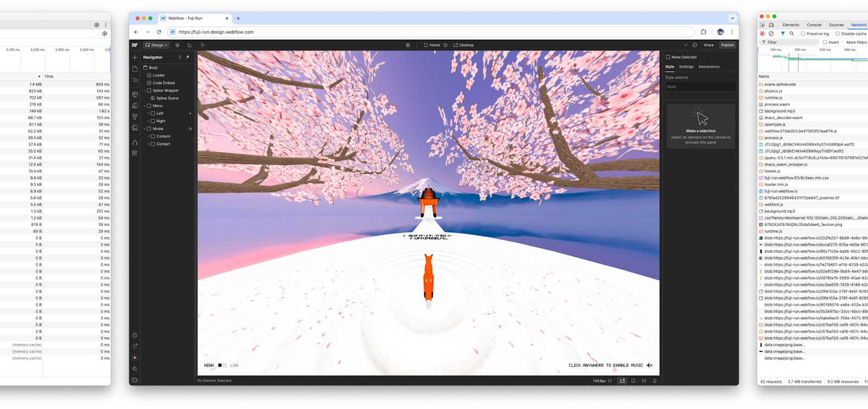
Task: Collapse the Modal tree node
Action: 144,129
